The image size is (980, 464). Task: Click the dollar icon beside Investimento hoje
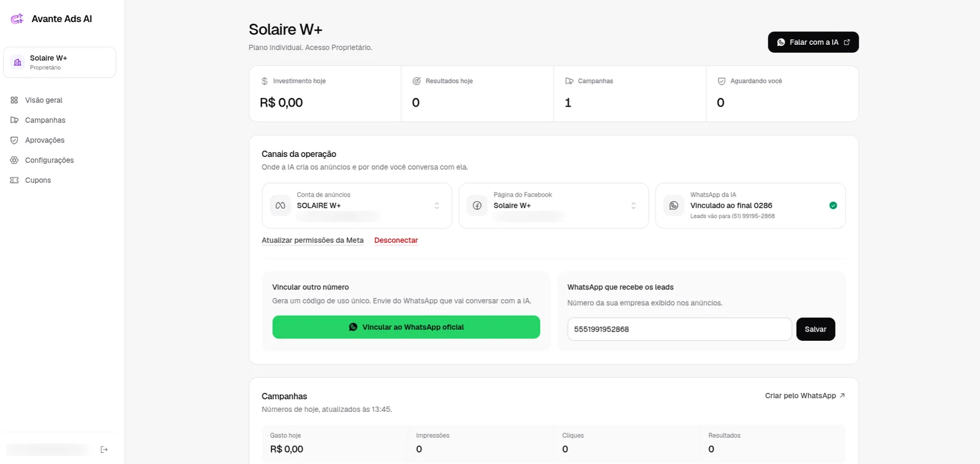(x=265, y=81)
